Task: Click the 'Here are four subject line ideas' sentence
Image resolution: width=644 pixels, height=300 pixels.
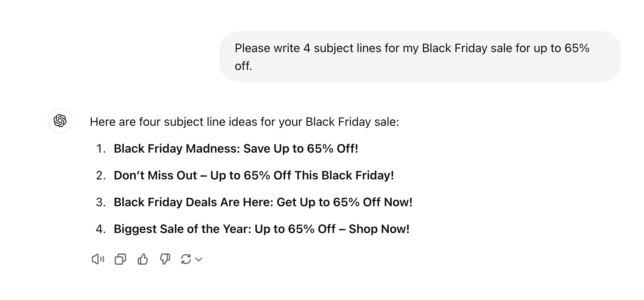Action: (x=244, y=122)
